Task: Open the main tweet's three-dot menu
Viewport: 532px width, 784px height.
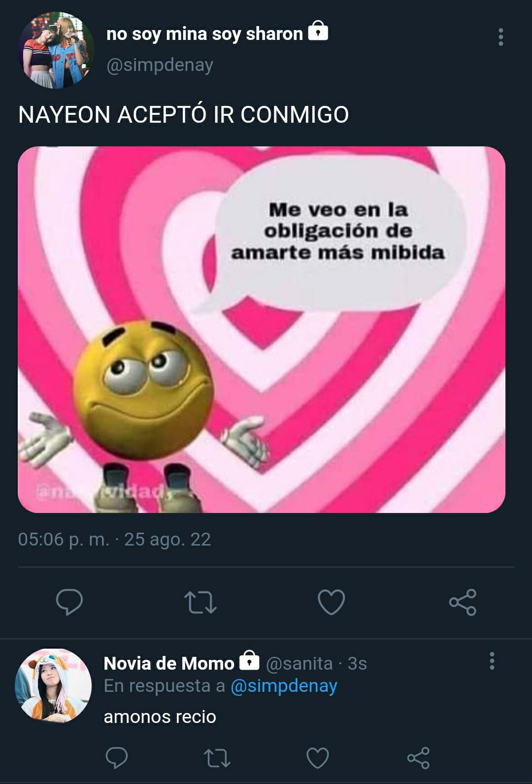Action: (x=500, y=37)
